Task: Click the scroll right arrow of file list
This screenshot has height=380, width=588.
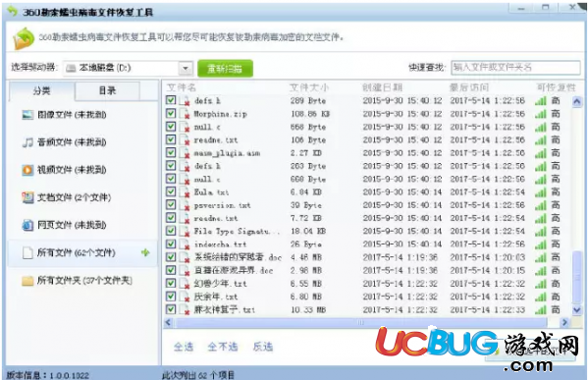Action: [x=564, y=322]
